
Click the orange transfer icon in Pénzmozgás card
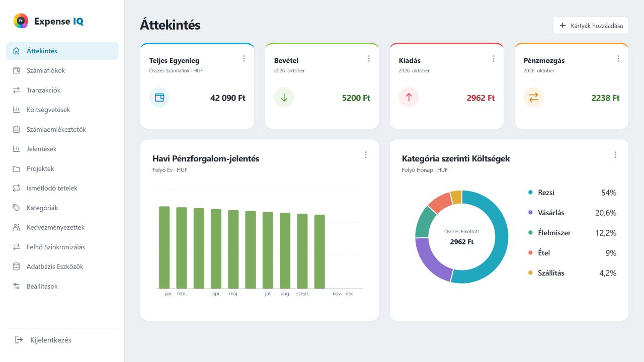tap(534, 98)
